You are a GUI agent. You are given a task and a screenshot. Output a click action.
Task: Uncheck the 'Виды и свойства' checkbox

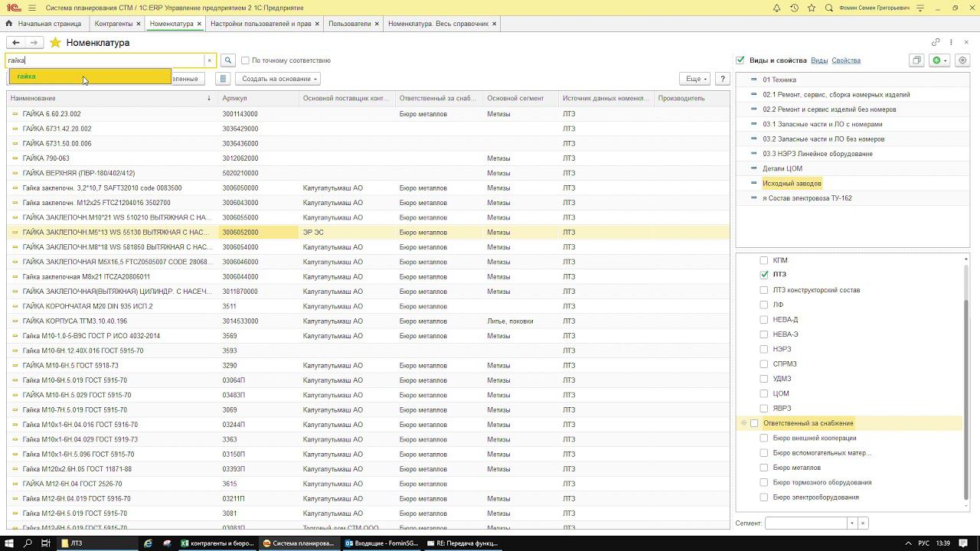coord(740,60)
